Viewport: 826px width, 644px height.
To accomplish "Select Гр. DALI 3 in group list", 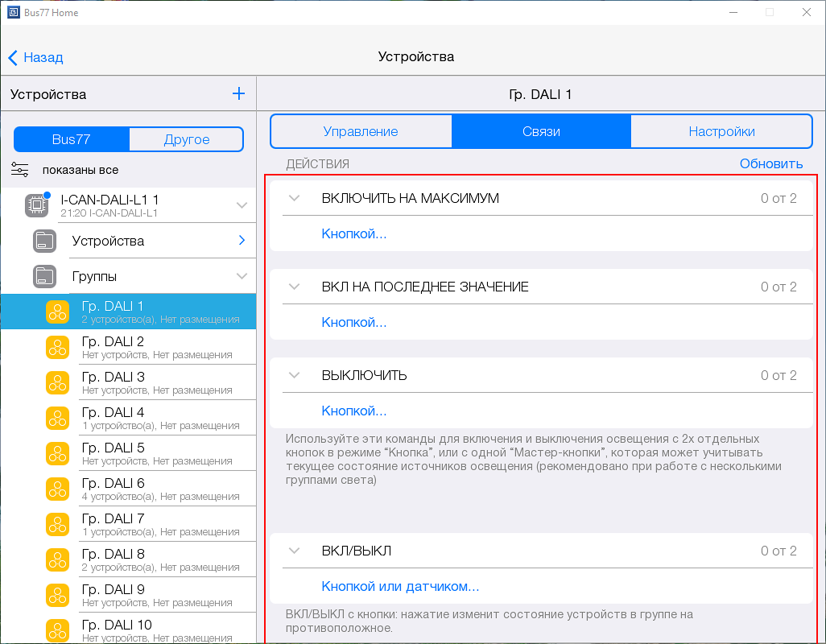I will coord(129,383).
